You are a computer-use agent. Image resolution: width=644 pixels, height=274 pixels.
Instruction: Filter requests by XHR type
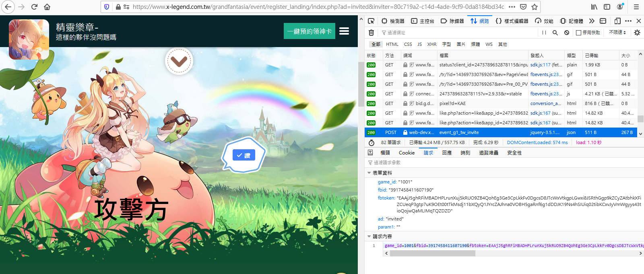(432, 44)
